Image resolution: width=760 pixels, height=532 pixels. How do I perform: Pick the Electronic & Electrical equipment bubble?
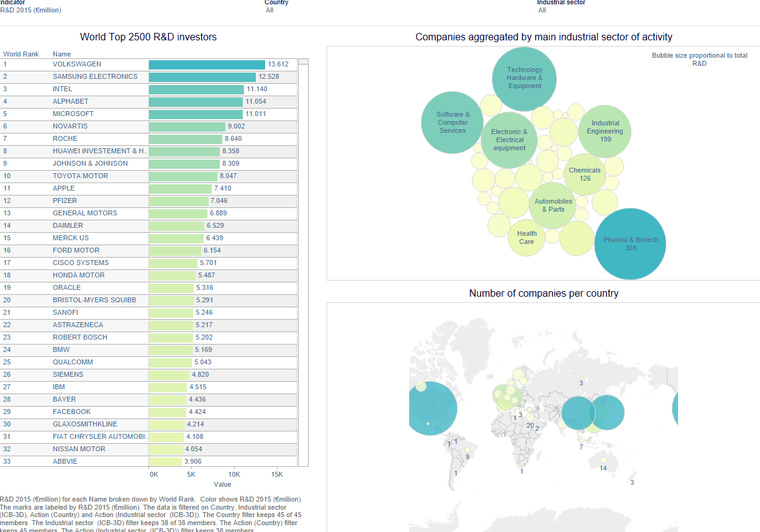tap(509, 140)
